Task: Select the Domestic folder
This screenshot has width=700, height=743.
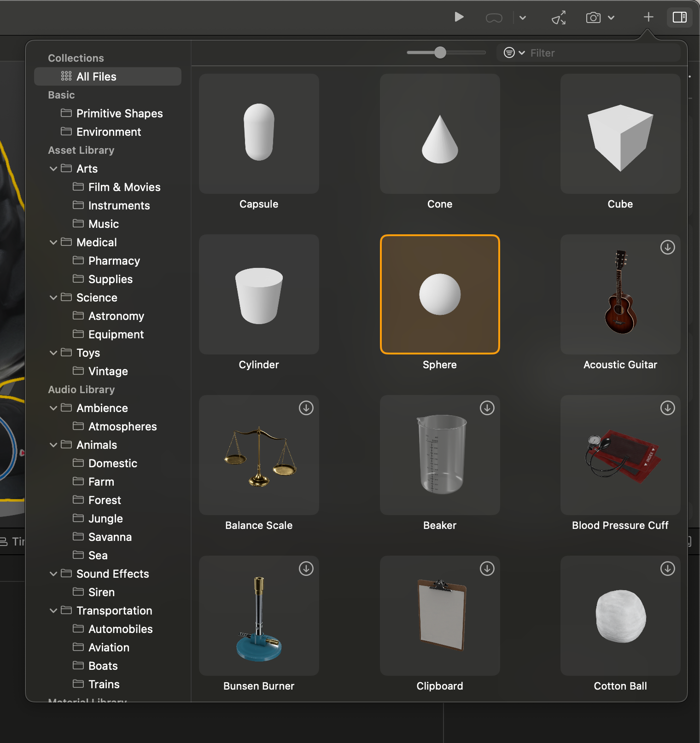Action: pos(105,463)
